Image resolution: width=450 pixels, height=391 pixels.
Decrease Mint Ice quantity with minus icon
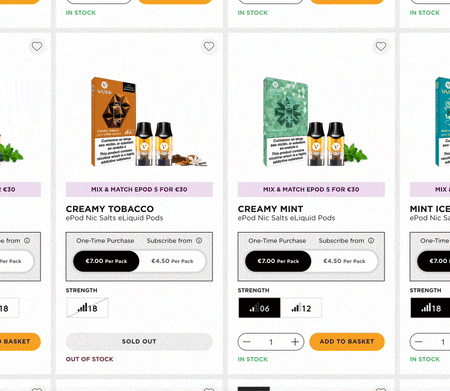[419, 342]
